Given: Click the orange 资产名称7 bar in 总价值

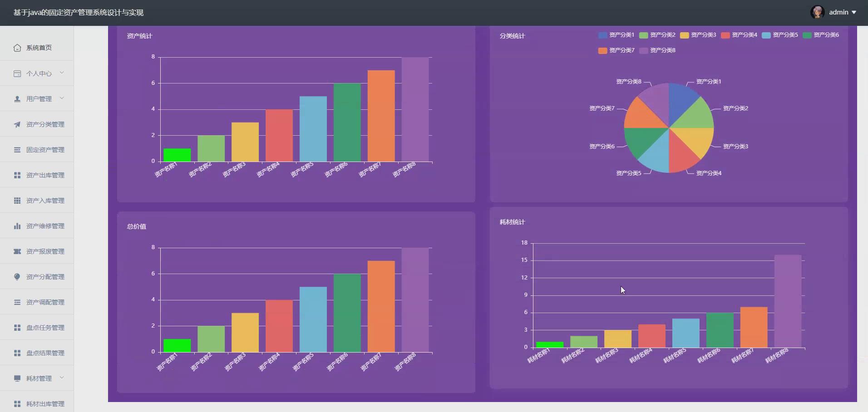Looking at the screenshot, I should (x=381, y=306).
